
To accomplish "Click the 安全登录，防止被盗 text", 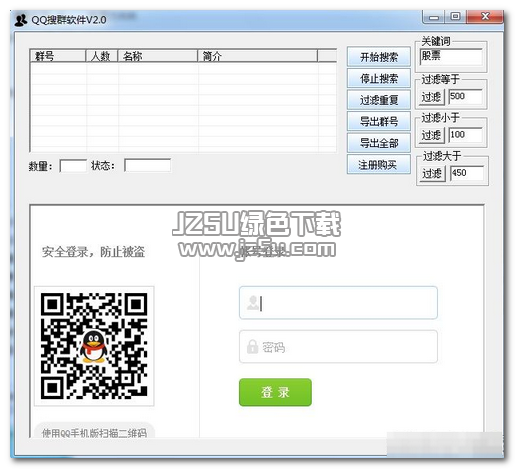I will [93, 252].
